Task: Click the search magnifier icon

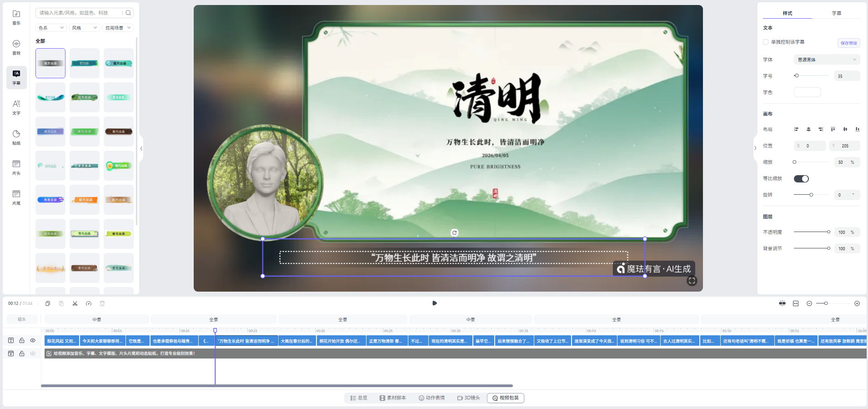Action: (x=128, y=13)
